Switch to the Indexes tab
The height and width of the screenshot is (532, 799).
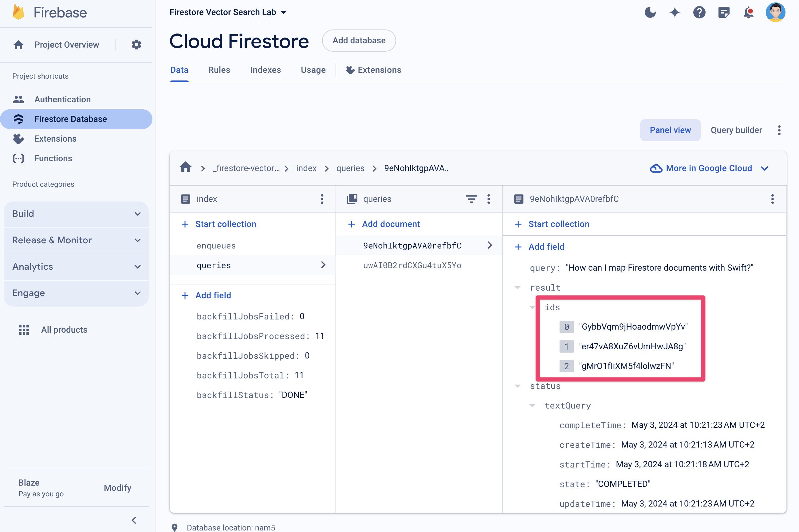pyautogui.click(x=265, y=69)
